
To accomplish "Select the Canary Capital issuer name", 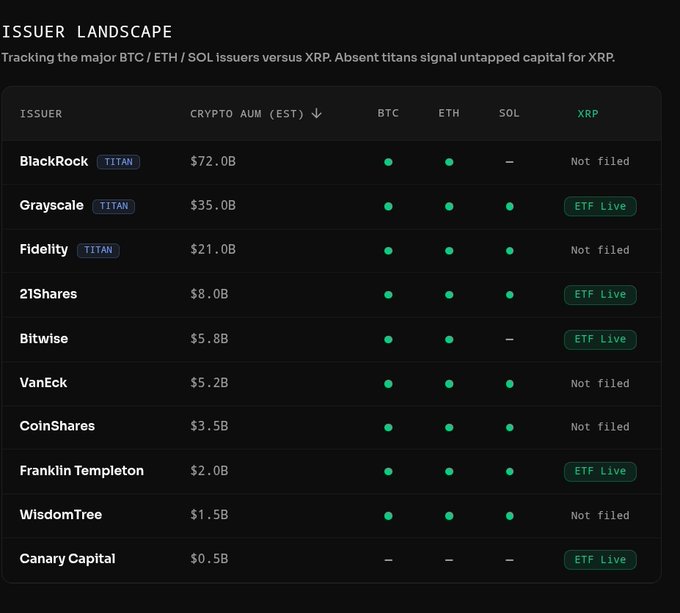I will coord(68,559).
